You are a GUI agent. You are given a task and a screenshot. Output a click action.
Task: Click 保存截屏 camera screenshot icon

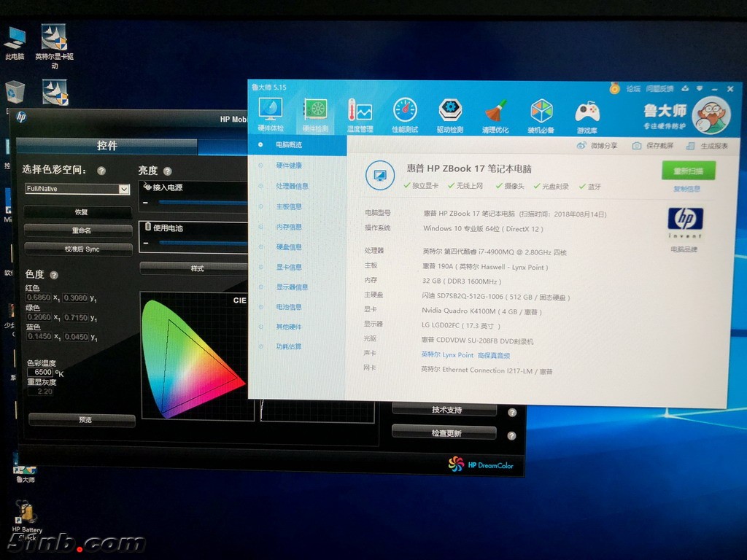[x=637, y=146]
